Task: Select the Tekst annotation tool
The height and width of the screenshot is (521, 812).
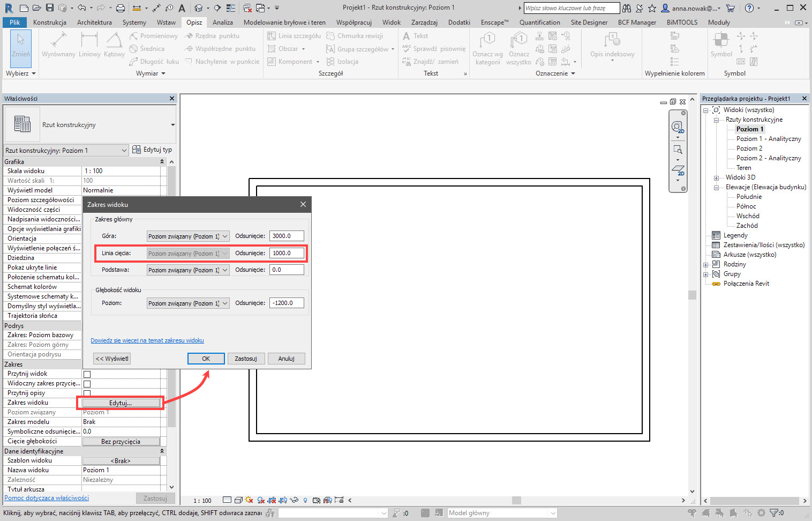Action: point(416,36)
